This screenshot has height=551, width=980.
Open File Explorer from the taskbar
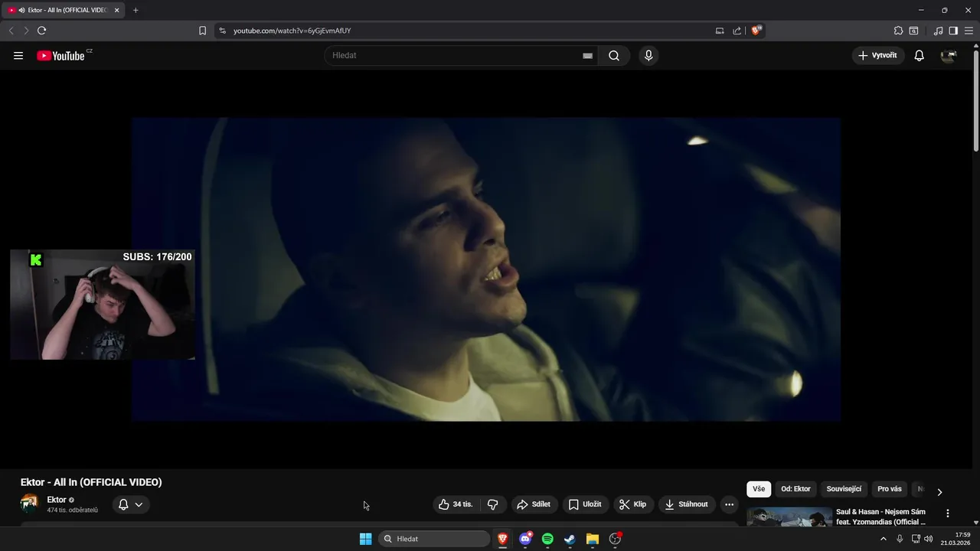592,539
